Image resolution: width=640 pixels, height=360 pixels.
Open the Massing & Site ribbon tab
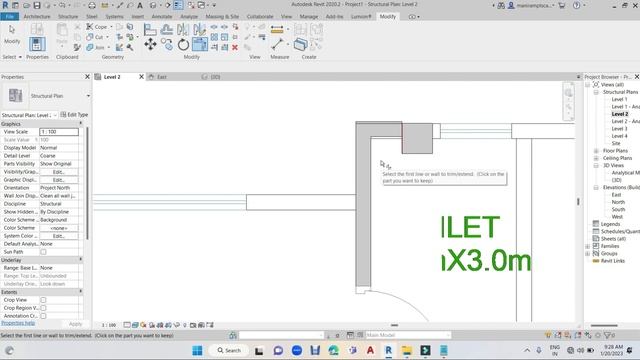222,16
